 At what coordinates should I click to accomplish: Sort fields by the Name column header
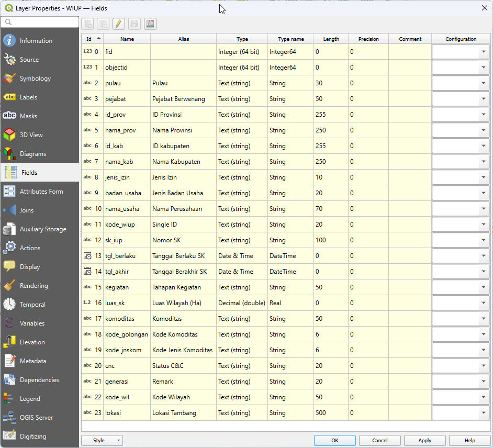127,39
